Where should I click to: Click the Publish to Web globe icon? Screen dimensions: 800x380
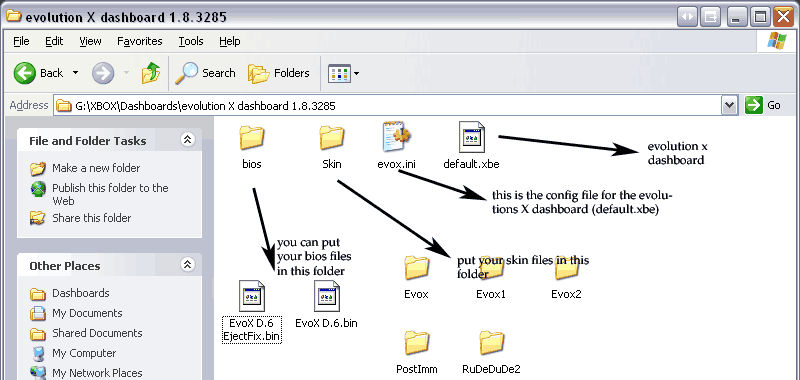[x=38, y=189]
